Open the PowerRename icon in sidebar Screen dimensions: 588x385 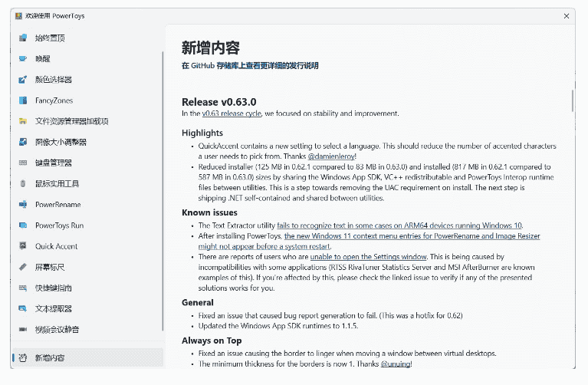pyautogui.click(x=23, y=205)
